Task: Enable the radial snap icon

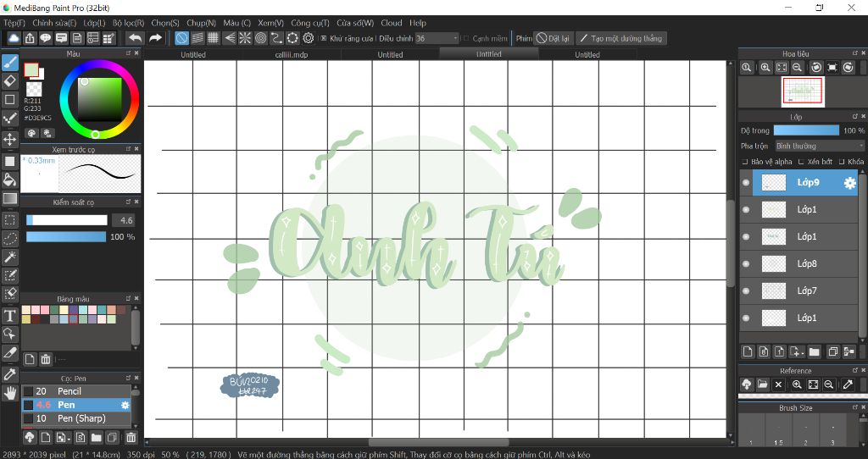Action: click(x=245, y=38)
